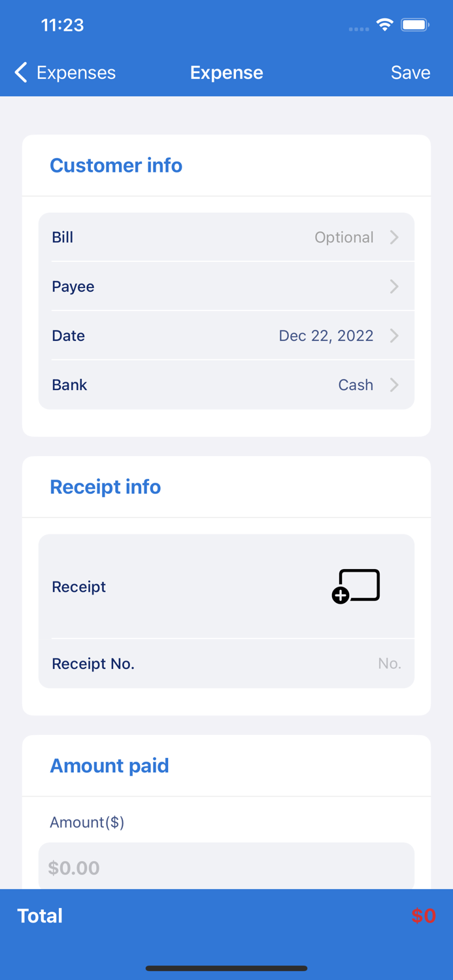The image size is (453, 980).
Task: Expand the Date row disclosure arrow
Action: 394,335
